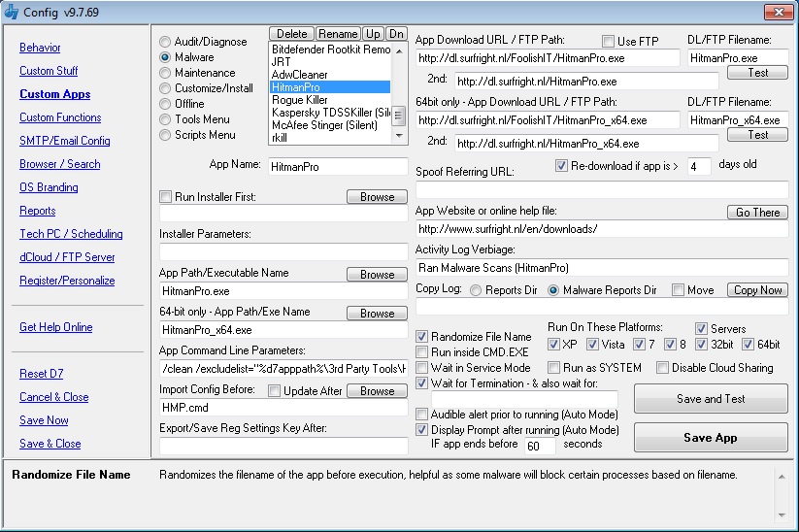Toggle the XP platform checkbox
Viewport: 799px width, 532px height.
coord(553,345)
